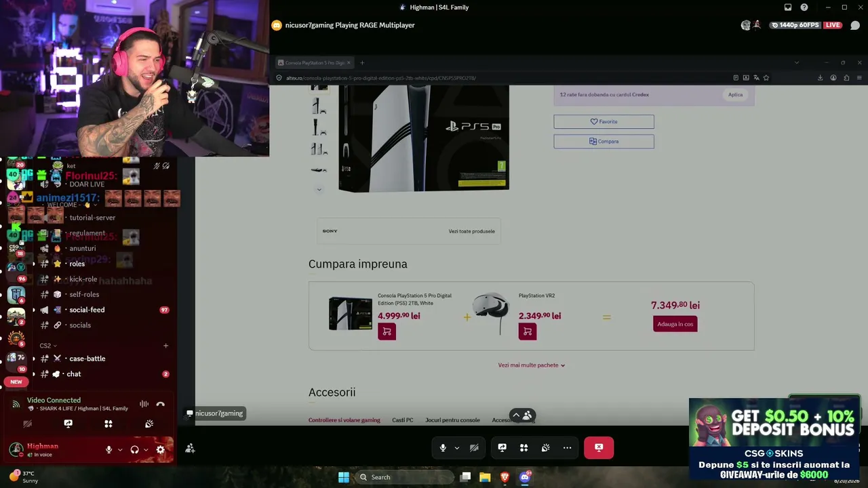
Task: Click the Highman avatar in user panel
Action: [16, 449]
